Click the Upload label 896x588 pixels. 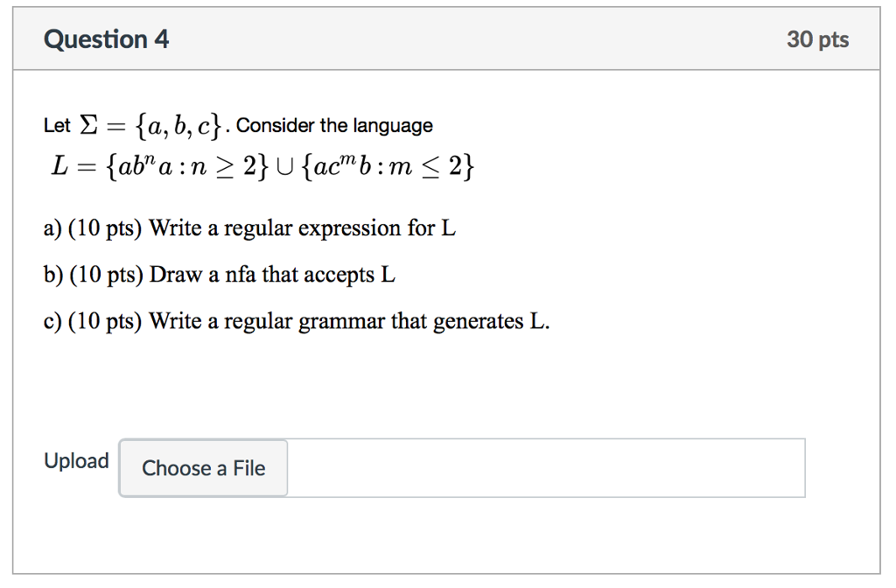[x=76, y=460]
